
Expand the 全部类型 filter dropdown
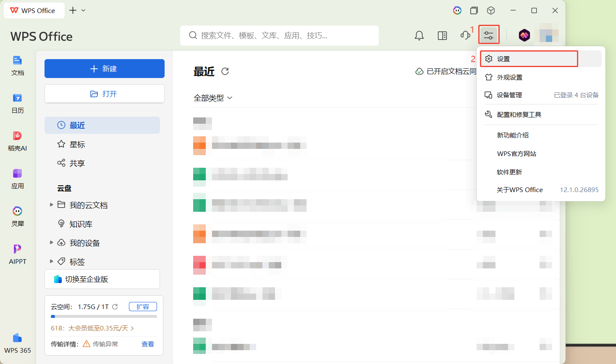point(213,98)
